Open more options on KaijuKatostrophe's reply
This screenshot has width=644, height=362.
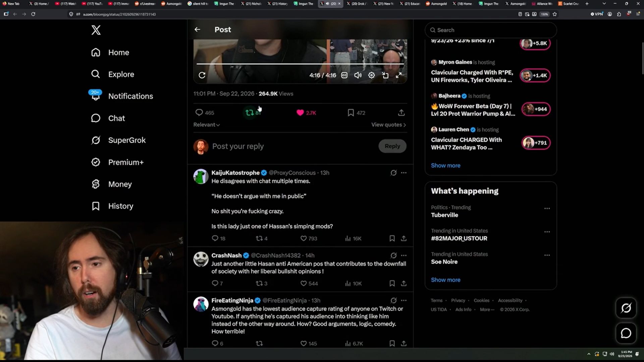pos(404,173)
